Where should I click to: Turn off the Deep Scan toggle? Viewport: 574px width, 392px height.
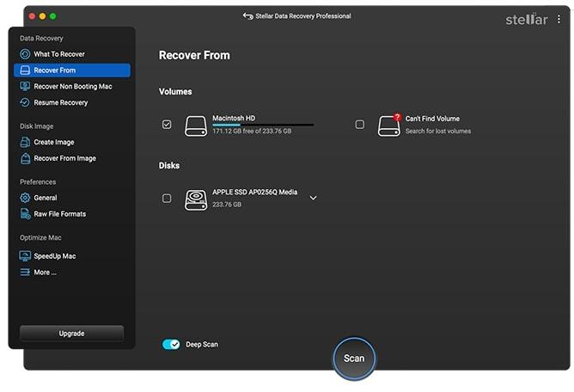171,345
